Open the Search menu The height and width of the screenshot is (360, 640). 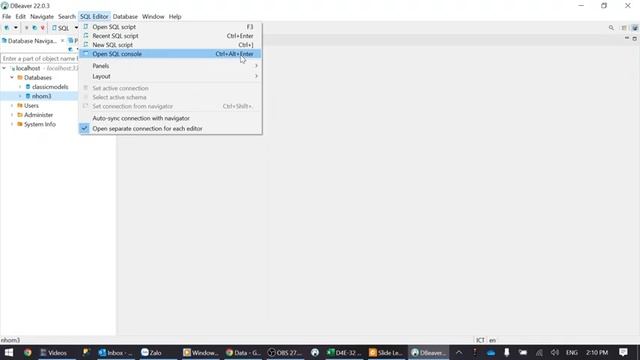coord(67,17)
